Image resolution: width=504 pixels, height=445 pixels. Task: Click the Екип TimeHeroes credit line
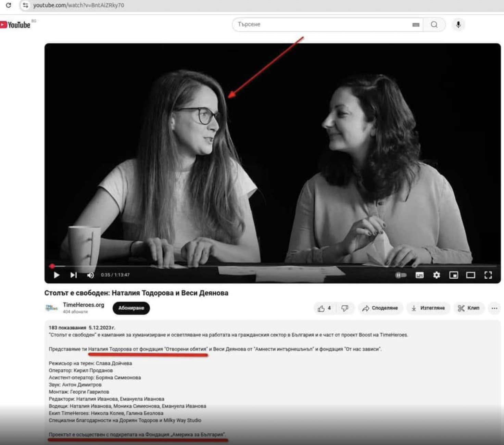106,413
